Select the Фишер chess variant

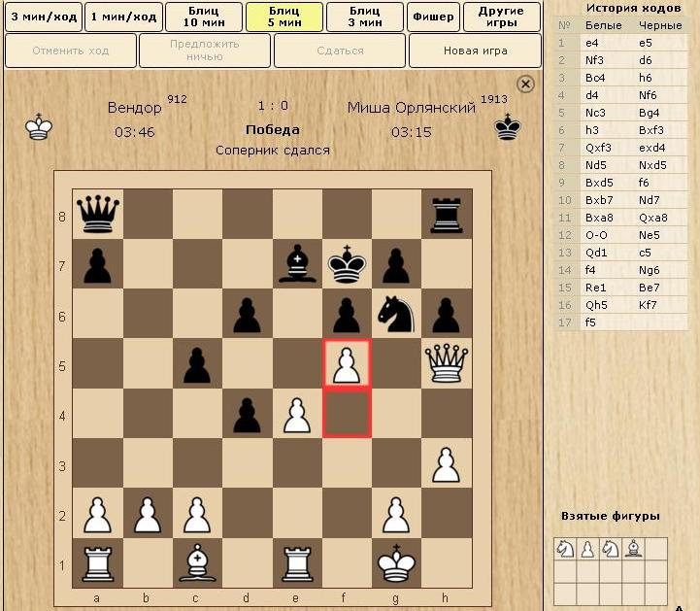tap(433, 17)
